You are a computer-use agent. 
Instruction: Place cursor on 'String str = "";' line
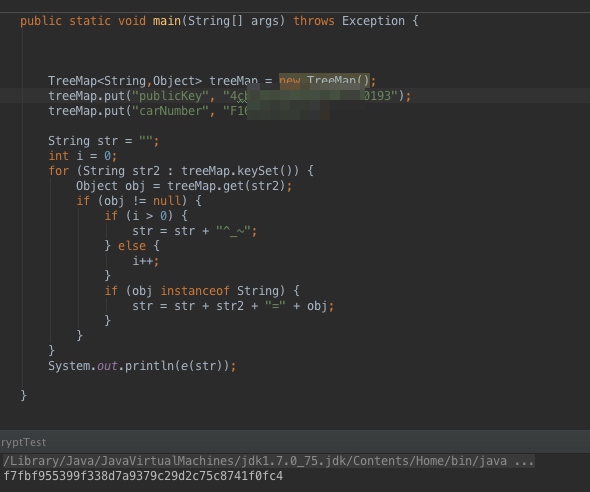point(103,141)
